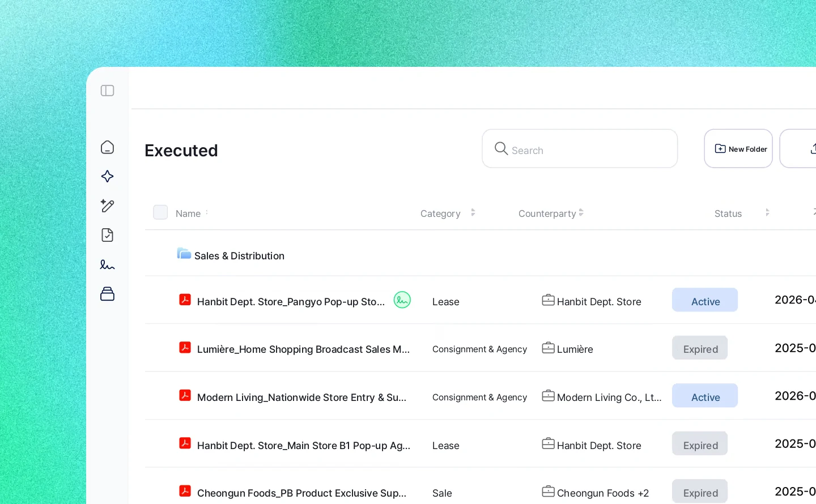Click the New Folder button
Screen dimensions: 816x504
(x=738, y=148)
